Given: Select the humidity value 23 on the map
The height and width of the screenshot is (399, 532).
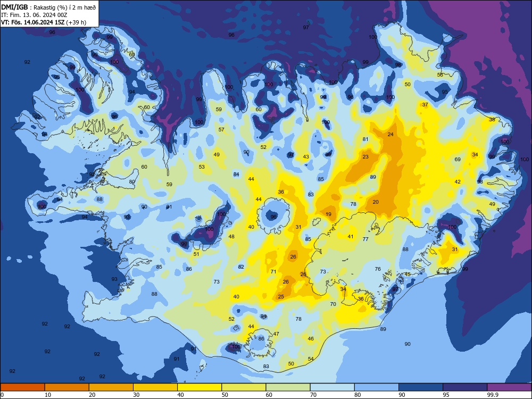Looking at the screenshot, I should click(365, 157).
